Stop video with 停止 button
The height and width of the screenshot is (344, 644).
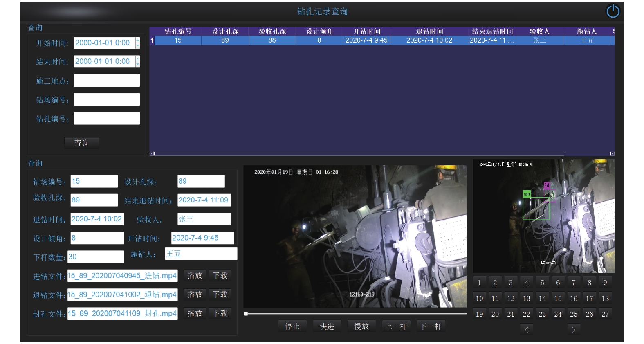point(292,326)
